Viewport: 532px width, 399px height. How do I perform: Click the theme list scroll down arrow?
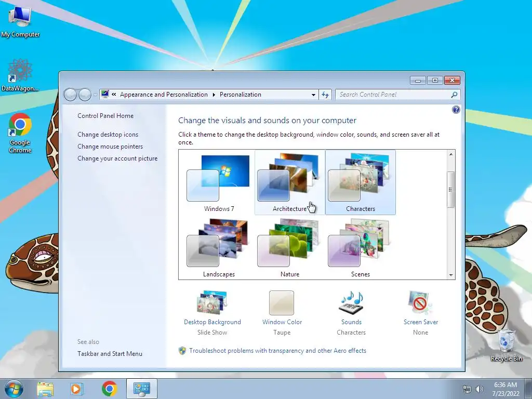451,275
